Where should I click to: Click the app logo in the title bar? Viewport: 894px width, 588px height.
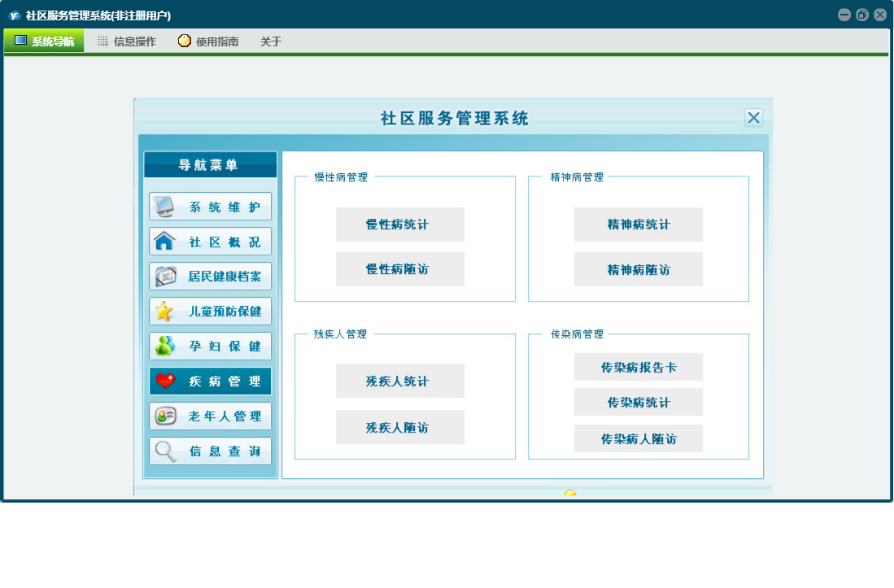[x=15, y=15]
